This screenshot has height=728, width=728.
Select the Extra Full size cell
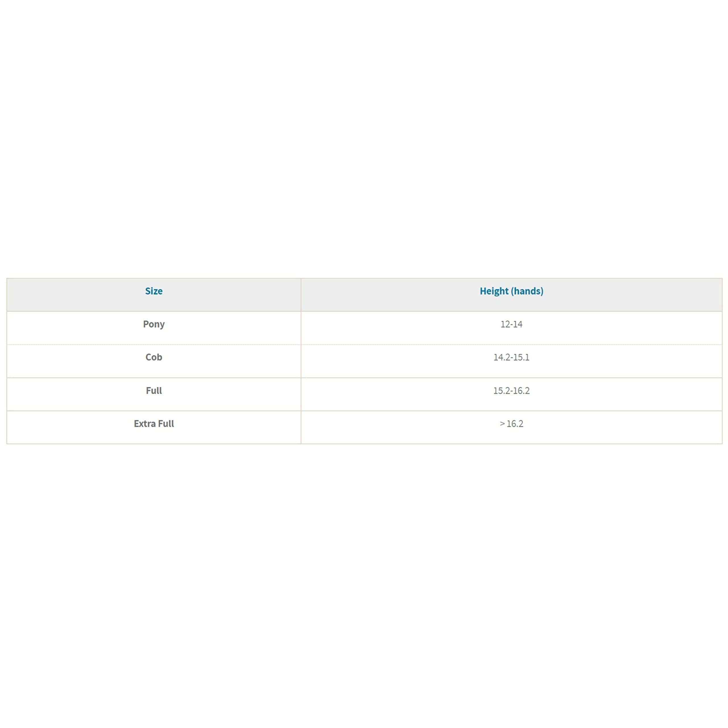pyautogui.click(x=154, y=423)
